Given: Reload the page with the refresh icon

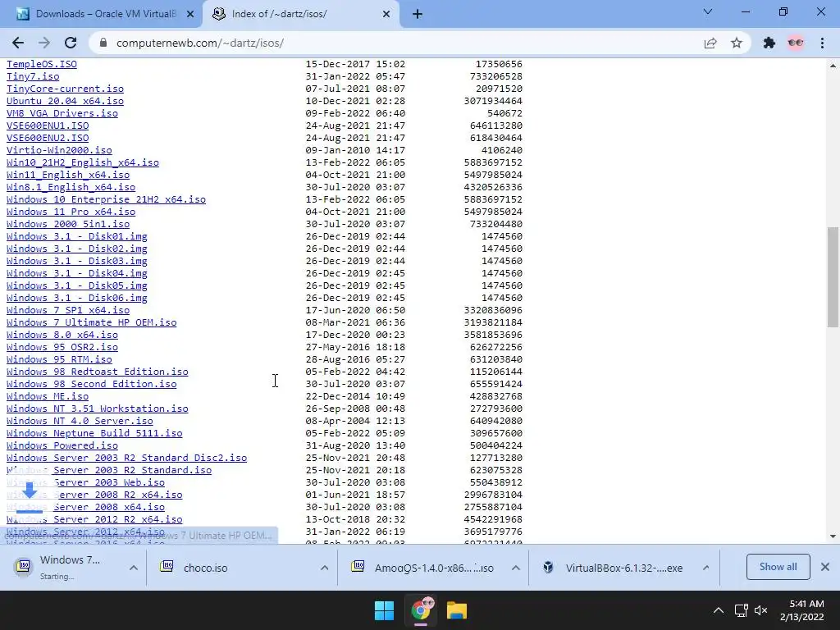Looking at the screenshot, I should click(x=71, y=43).
